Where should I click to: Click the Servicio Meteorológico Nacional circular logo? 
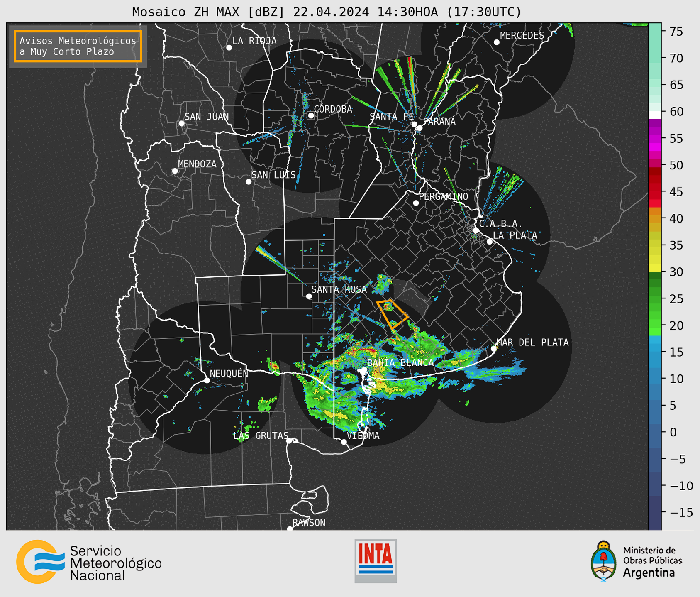40,561
